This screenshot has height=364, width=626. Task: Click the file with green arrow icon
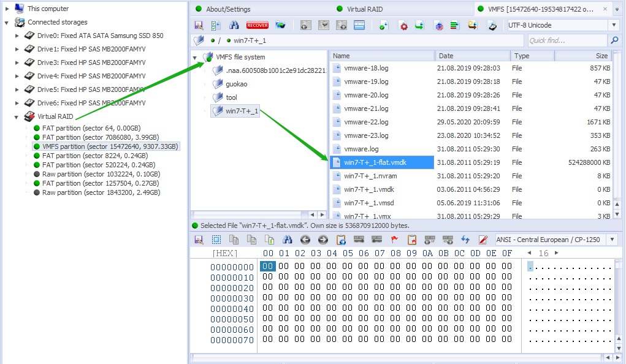coord(419,26)
